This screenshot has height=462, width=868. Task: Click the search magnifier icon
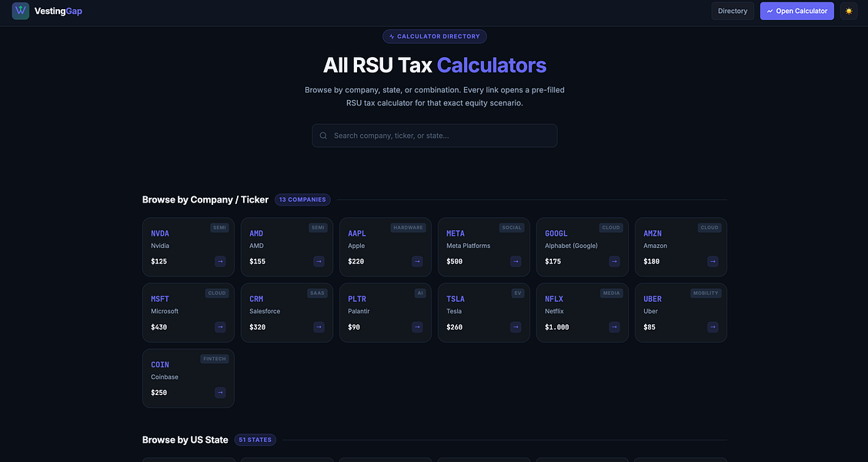click(323, 136)
